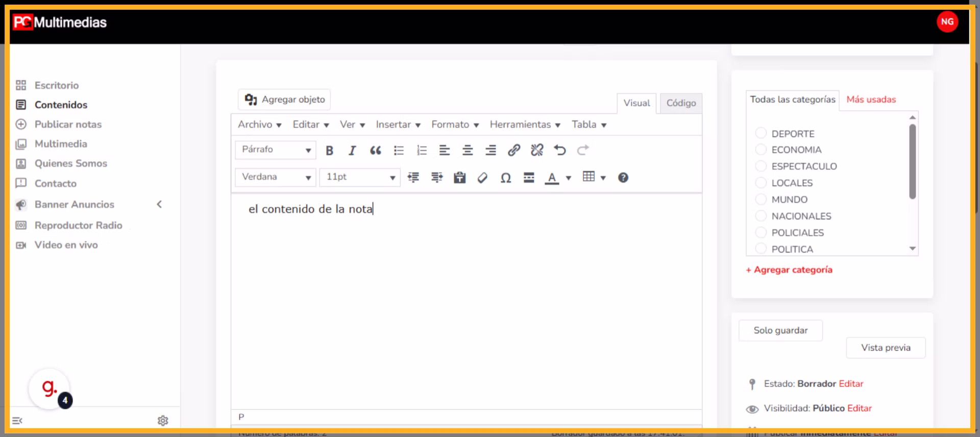Apply italic formatting to text
This screenshot has height=437, width=980.
352,150
